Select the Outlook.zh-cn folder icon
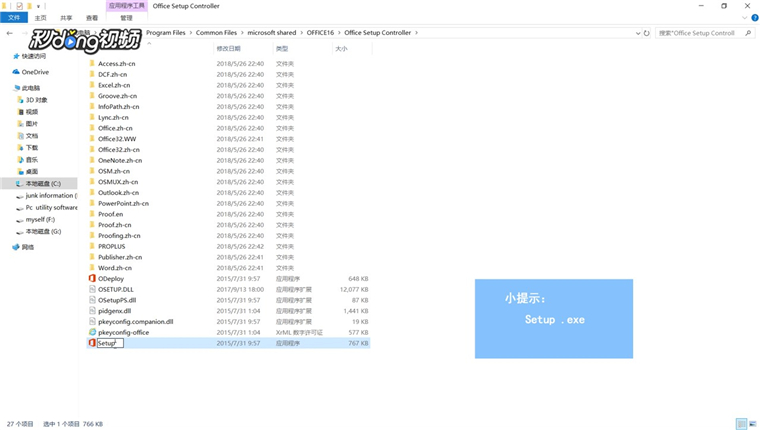Image resolution: width=760 pixels, height=430 pixels. (92, 192)
